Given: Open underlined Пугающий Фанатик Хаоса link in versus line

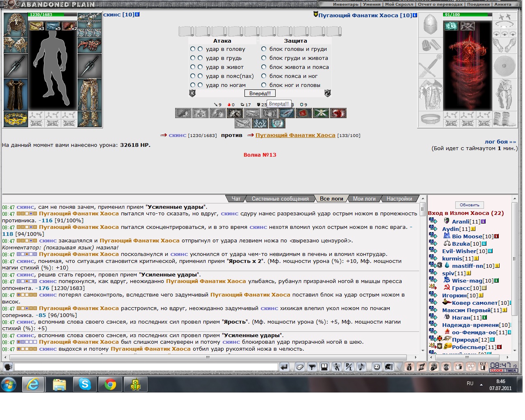Looking at the screenshot, I should point(295,135).
